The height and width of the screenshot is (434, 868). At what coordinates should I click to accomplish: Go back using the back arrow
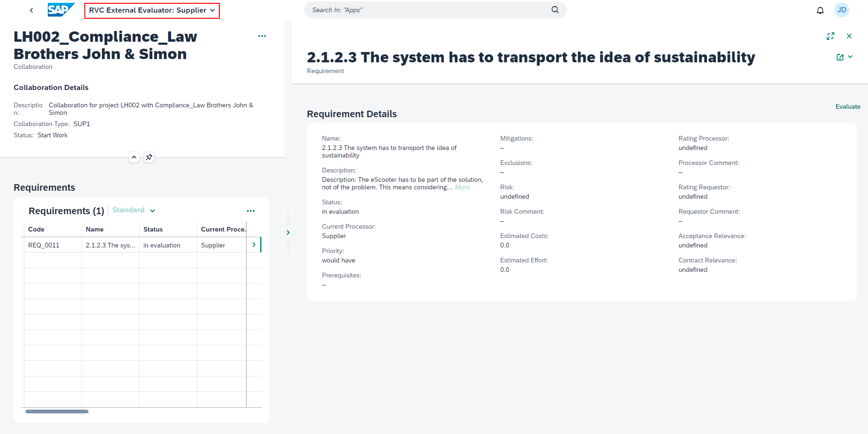[x=31, y=10]
